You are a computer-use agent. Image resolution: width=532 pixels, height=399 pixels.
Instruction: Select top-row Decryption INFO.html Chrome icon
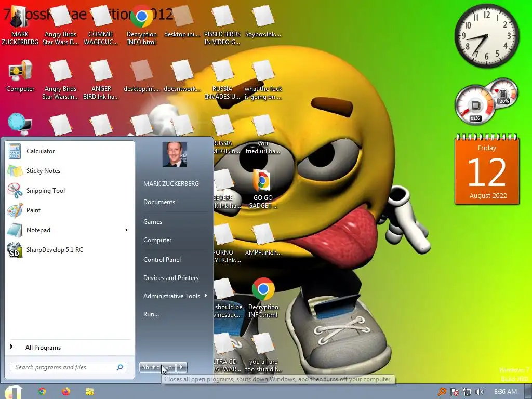pos(141,26)
